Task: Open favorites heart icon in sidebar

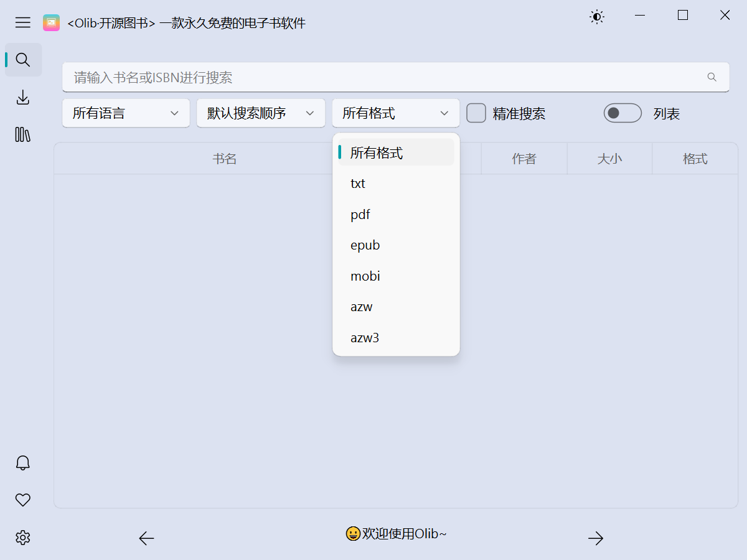Action: click(x=23, y=500)
